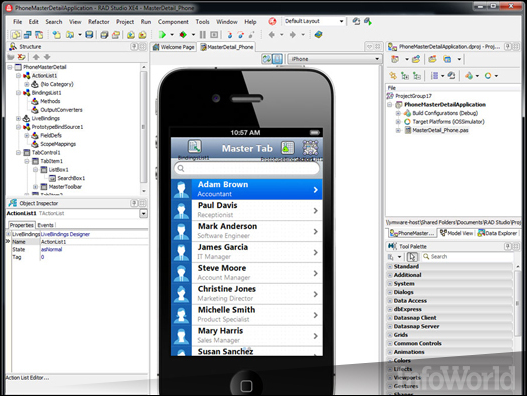
Task: Switch to the Welcome Page tab
Action: click(x=174, y=47)
